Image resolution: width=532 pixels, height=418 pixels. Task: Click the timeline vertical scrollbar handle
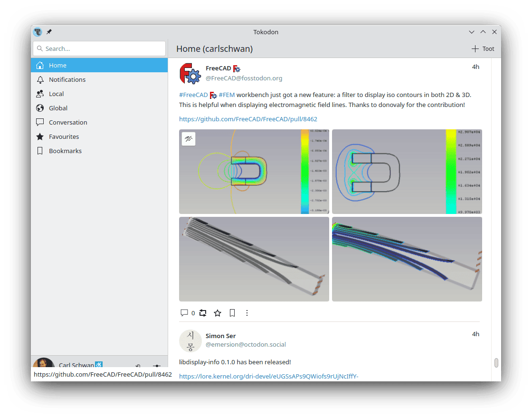tap(496, 363)
